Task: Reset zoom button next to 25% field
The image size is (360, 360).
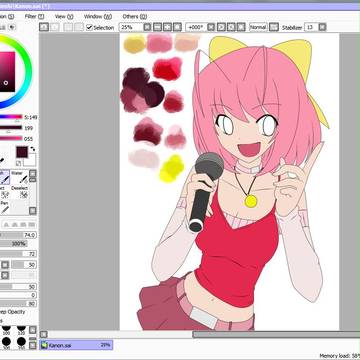Action: (148, 27)
